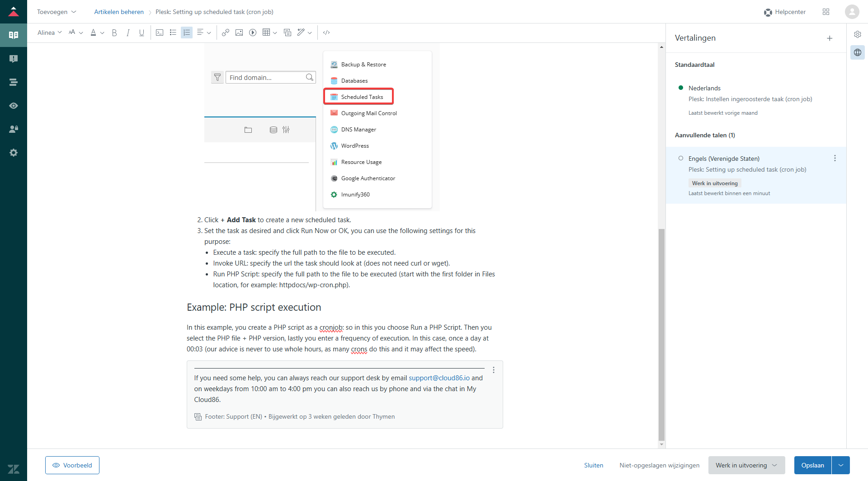
Task: Click the heading Example: PHP script execution
Action: [x=254, y=307]
